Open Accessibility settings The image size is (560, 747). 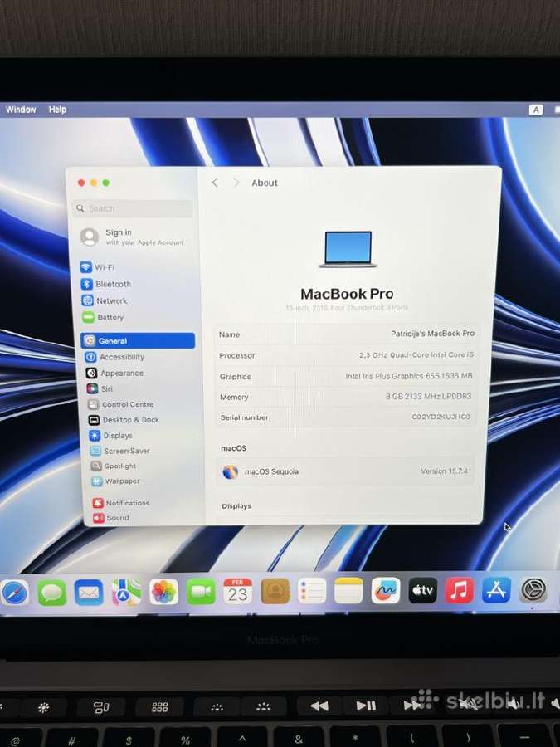(x=114, y=357)
